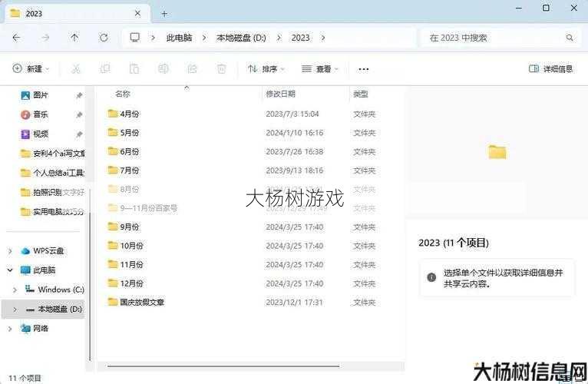
Task: Click the Delete trash icon
Action: pyautogui.click(x=221, y=68)
